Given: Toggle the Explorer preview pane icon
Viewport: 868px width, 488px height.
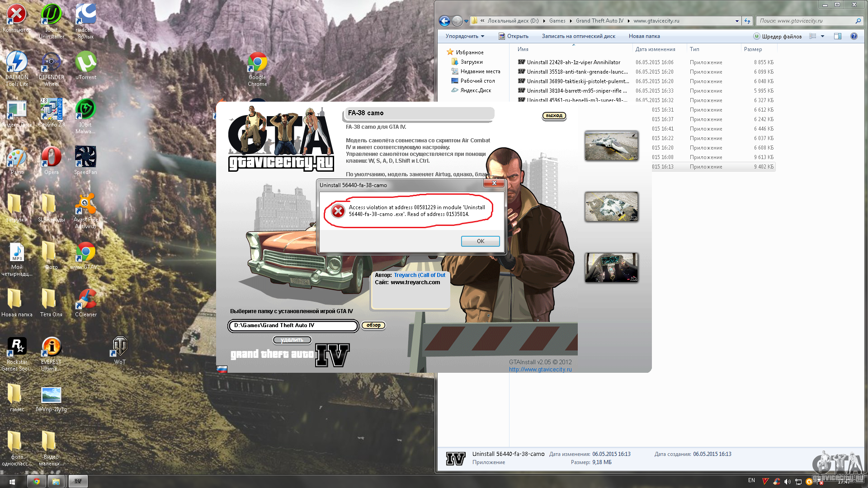Looking at the screenshot, I should point(837,36).
